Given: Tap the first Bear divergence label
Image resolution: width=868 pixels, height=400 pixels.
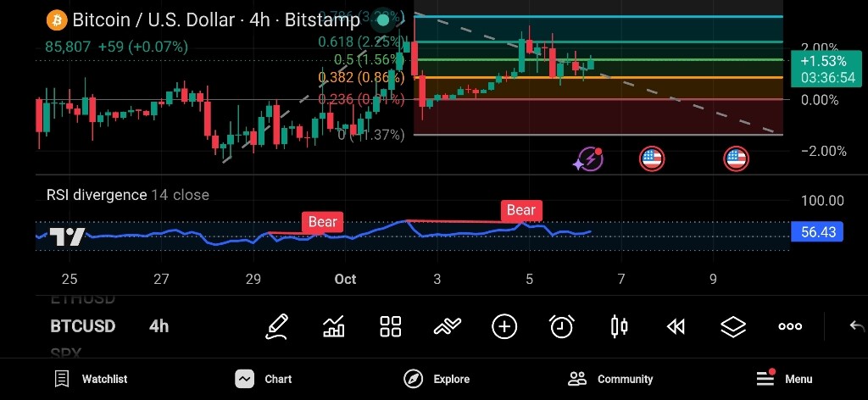Looking at the screenshot, I should 322,222.
